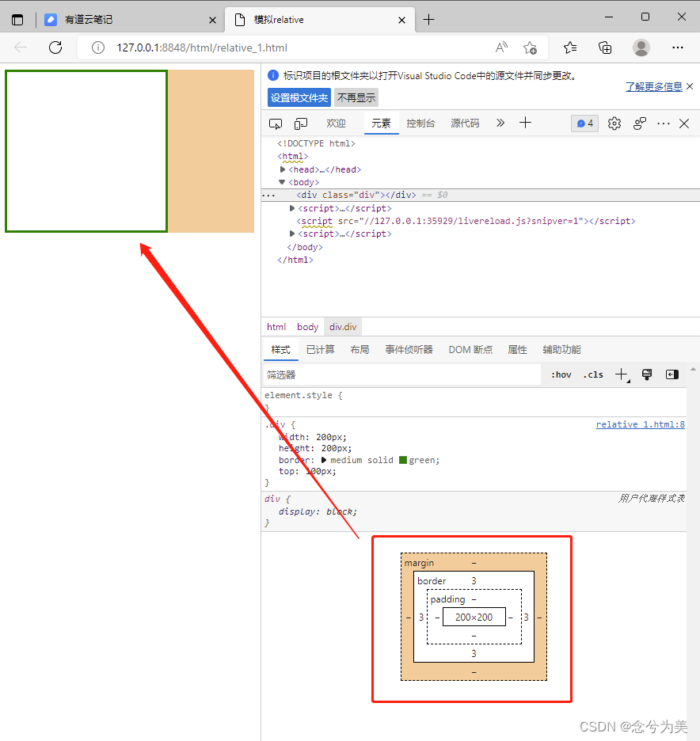The height and width of the screenshot is (741, 700).
Task: Refresh the page with the reload icon
Action: point(55,47)
